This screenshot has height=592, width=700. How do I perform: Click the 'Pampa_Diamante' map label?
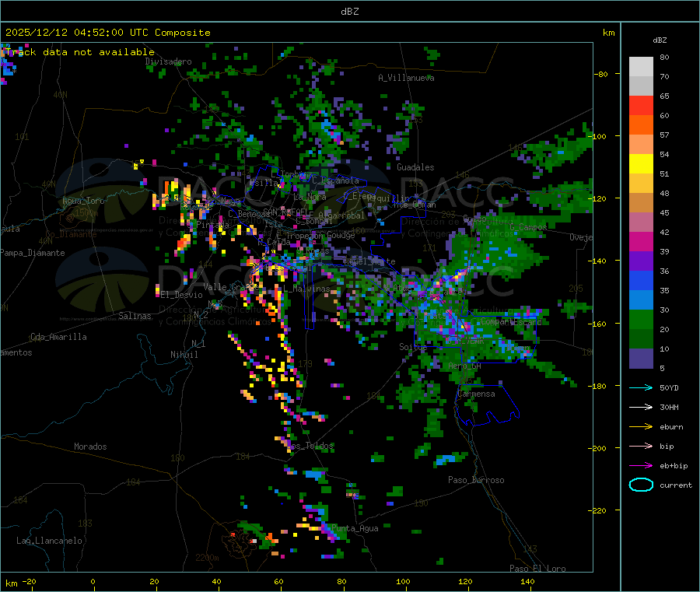[33, 253]
